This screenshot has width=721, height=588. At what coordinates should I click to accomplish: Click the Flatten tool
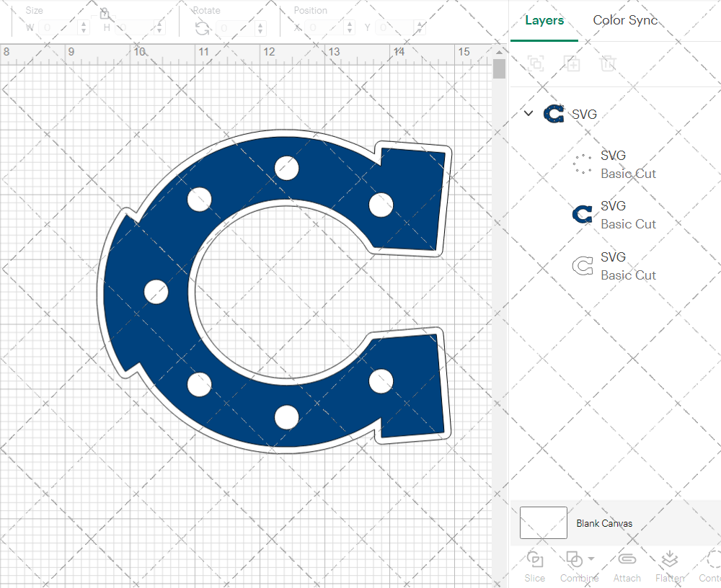point(670,566)
